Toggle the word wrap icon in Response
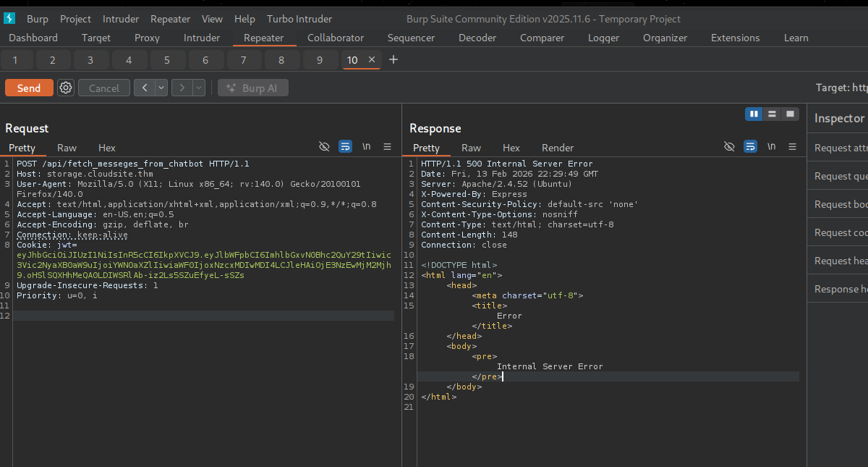The height and width of the screenshot is (467, 868). 750,146
